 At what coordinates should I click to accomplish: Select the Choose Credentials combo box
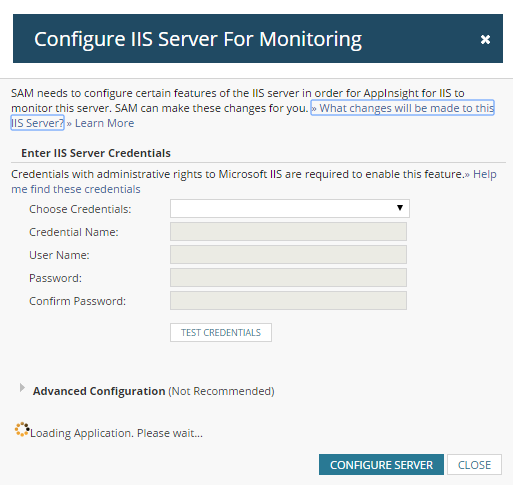coord(290,209)
